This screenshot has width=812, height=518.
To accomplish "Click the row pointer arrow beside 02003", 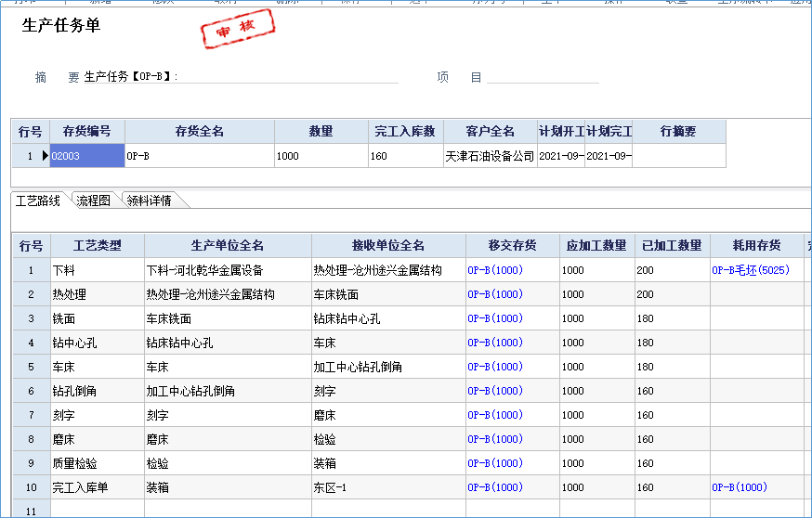I will click(x=46, y=156).
